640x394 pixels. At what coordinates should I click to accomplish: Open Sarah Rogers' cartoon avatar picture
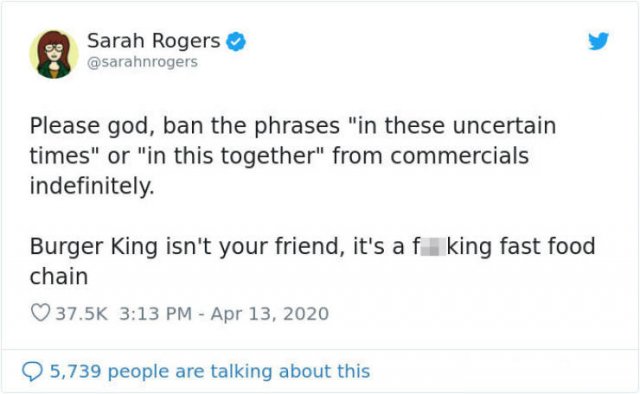(53, 54)
